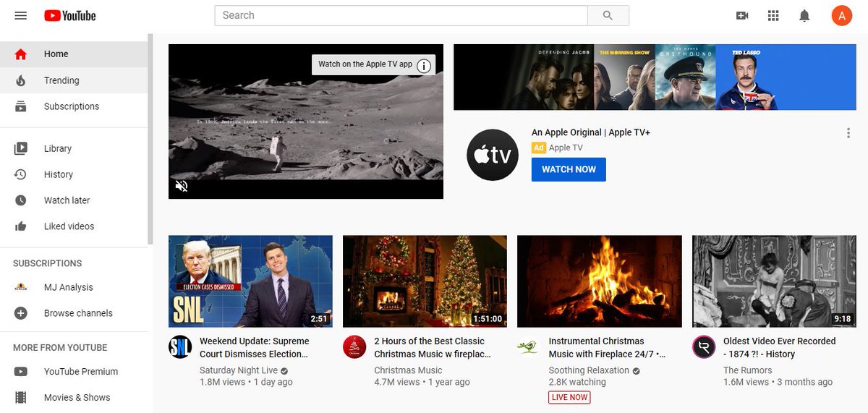Open Trending in sidebar
This screenshot has height=413, width=868.
pyautogui.click(x=74, y=80)
